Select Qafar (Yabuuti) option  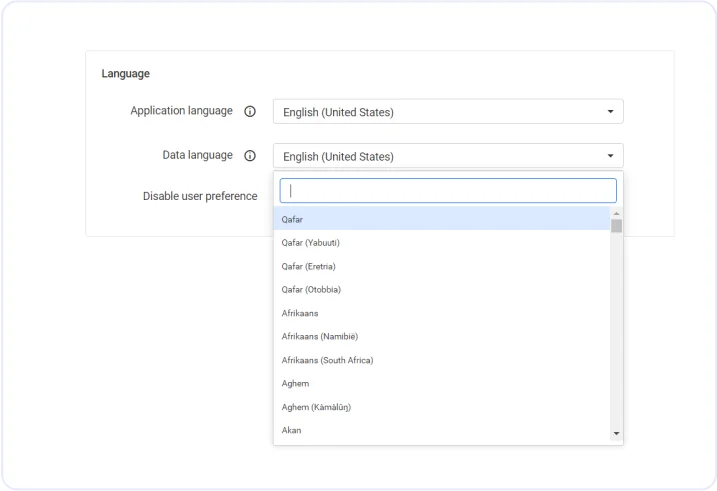pos(442,242)
